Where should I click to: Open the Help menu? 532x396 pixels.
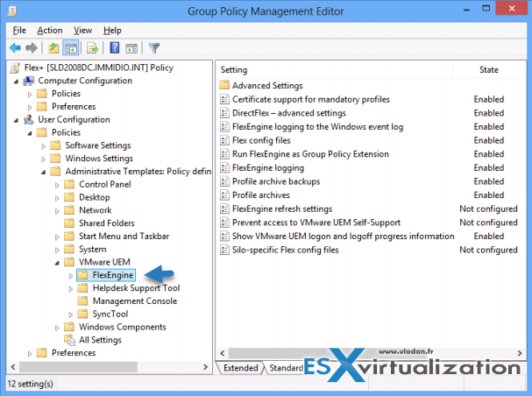tap(112, 31)
